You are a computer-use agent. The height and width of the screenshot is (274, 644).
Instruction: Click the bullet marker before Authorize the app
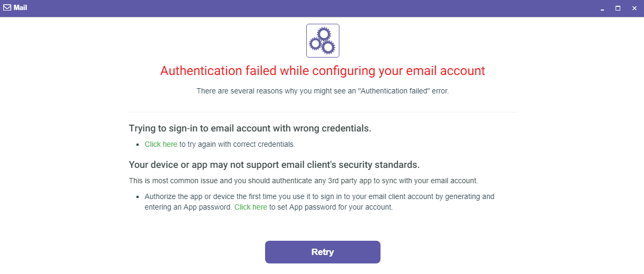click(x=138, y=197)
